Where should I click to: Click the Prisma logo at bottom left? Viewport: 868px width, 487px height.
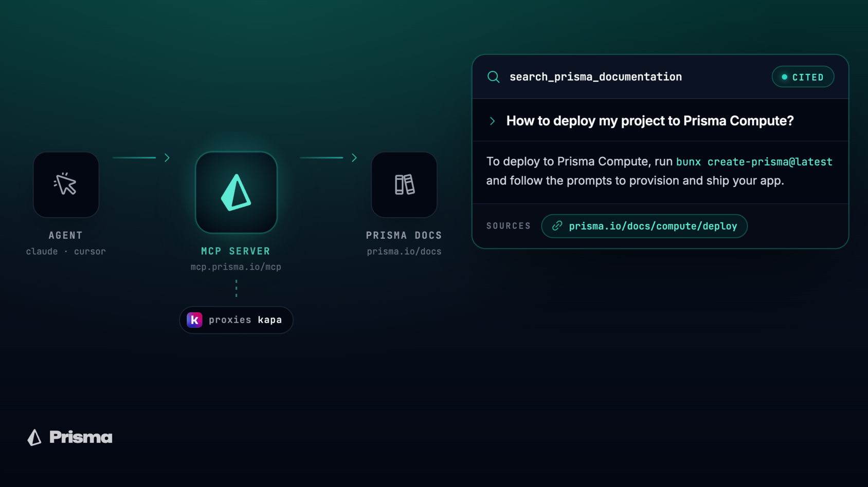click(x=70, y=437)
